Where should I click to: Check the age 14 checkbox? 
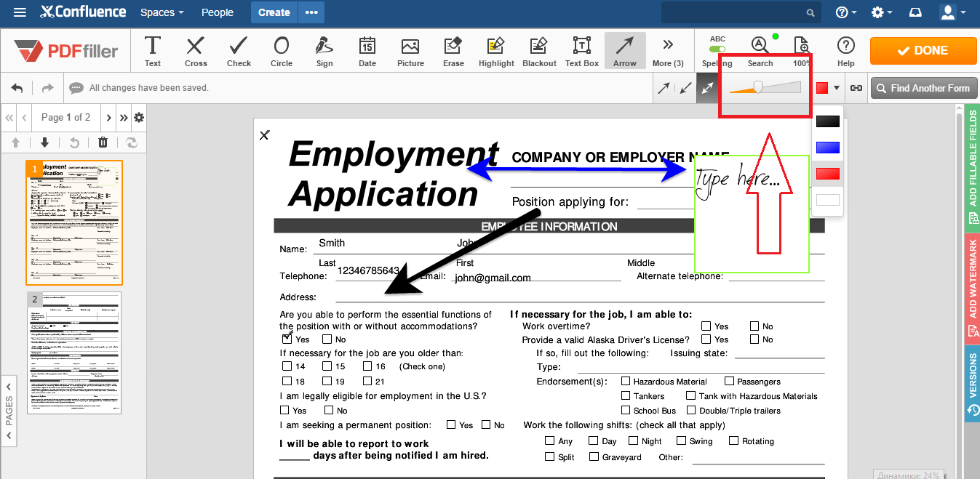point(287,366)
